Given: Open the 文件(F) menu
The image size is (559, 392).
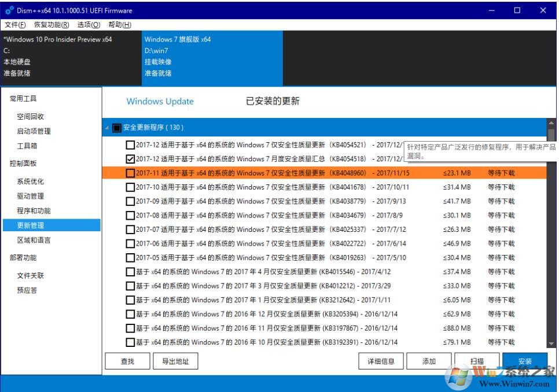Looking at the screenshot, I should pyautogui.click(x=15, y=25).
